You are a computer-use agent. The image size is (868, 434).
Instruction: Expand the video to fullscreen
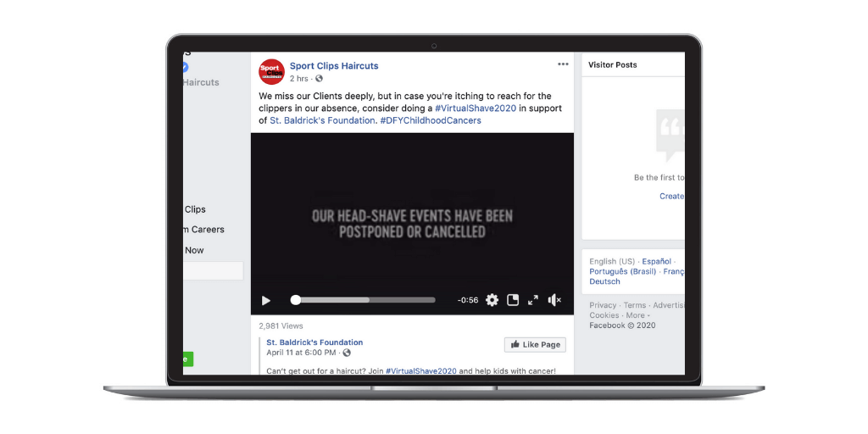click(533, 300)
